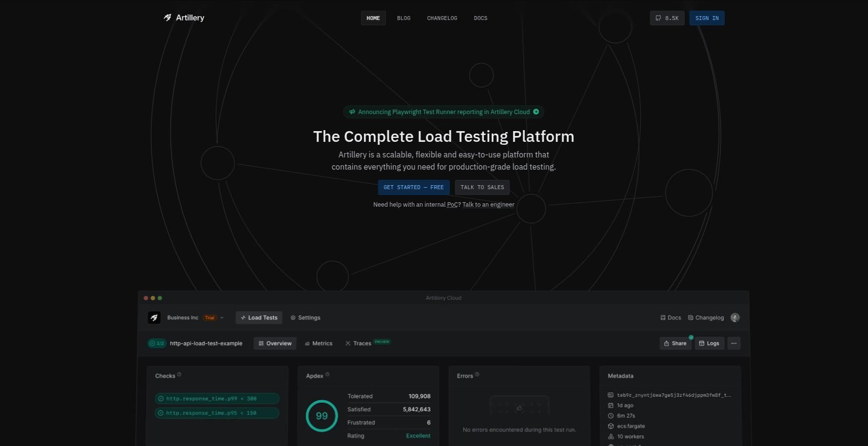
Task: Click the clock icon beside 6m 27s
Action: click(611, 416)
